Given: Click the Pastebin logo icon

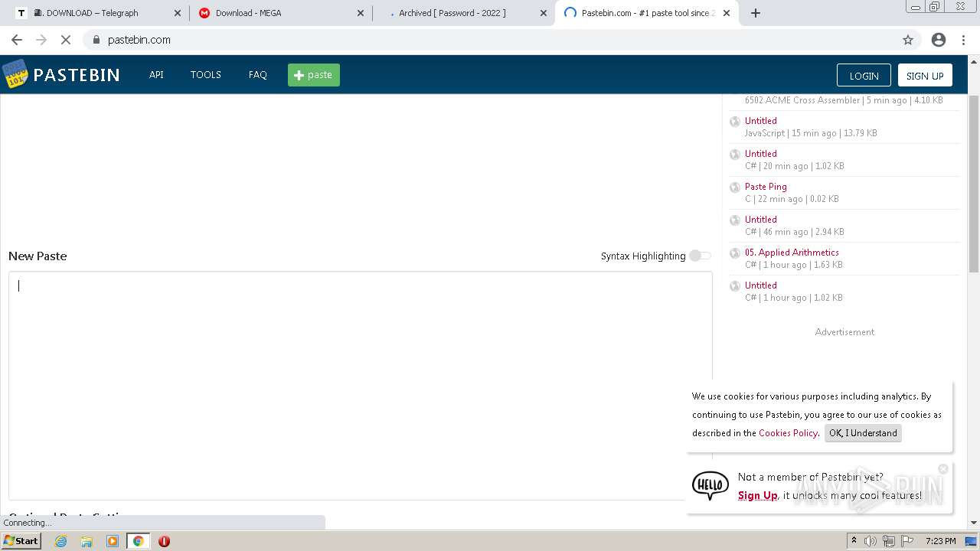Looking at the screenshot, I should (x=15, y=74).
